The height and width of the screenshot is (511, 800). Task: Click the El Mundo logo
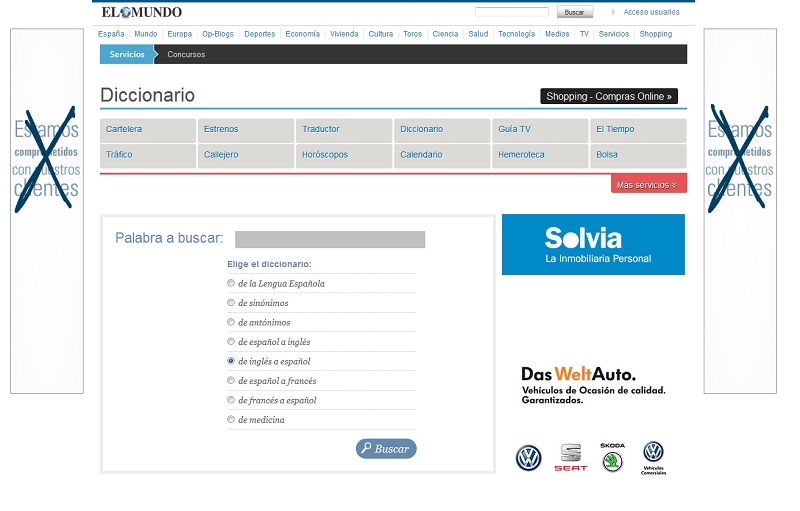(x=141, y=12)
